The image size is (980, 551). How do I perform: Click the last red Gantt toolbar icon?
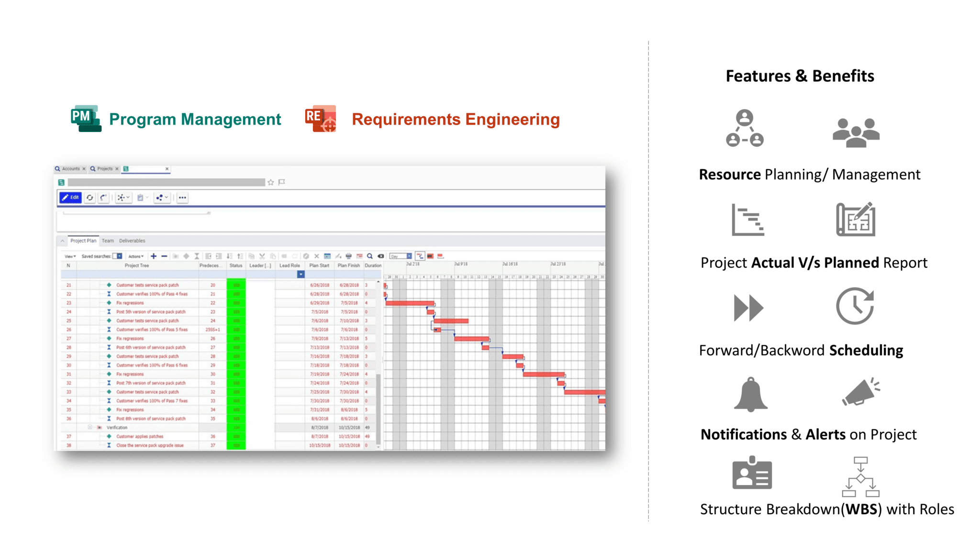[441, 256]
